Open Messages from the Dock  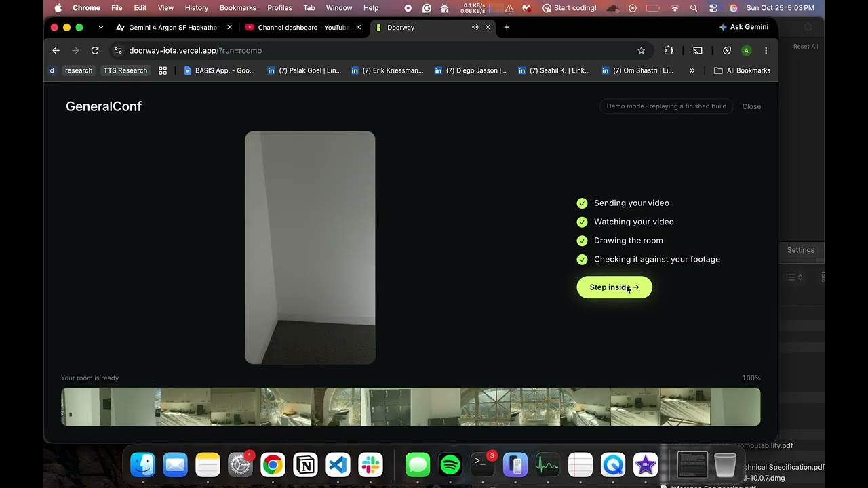pyautogui.click(x=418, y=465)
